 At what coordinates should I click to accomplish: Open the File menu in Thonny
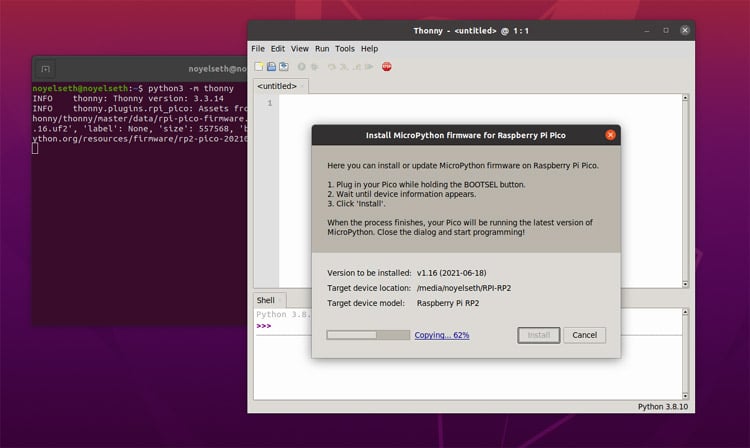tap(258, 49)
